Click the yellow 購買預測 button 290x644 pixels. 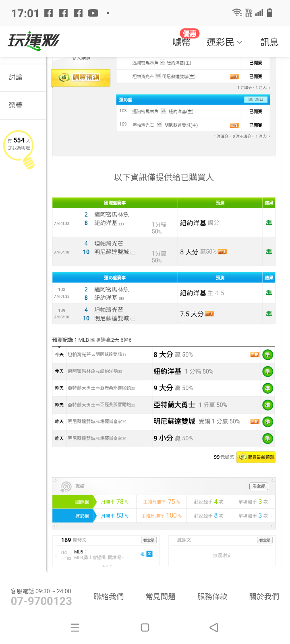(81, 77)
